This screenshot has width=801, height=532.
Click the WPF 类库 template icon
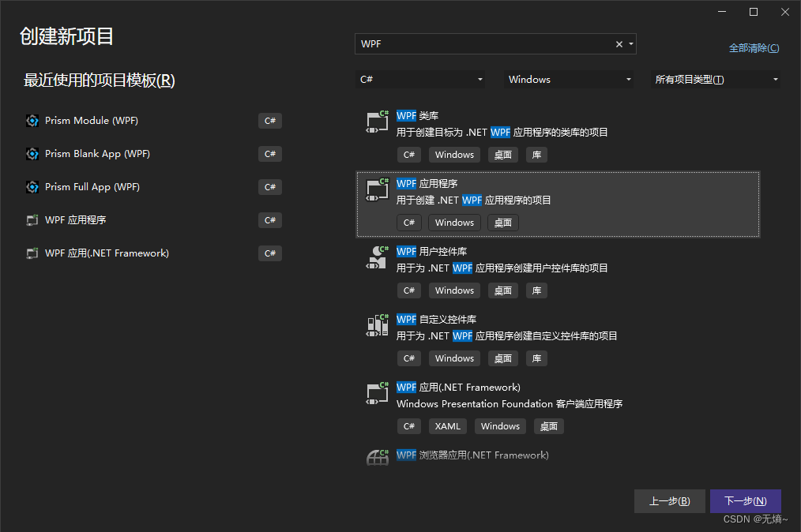click(377, 120)
